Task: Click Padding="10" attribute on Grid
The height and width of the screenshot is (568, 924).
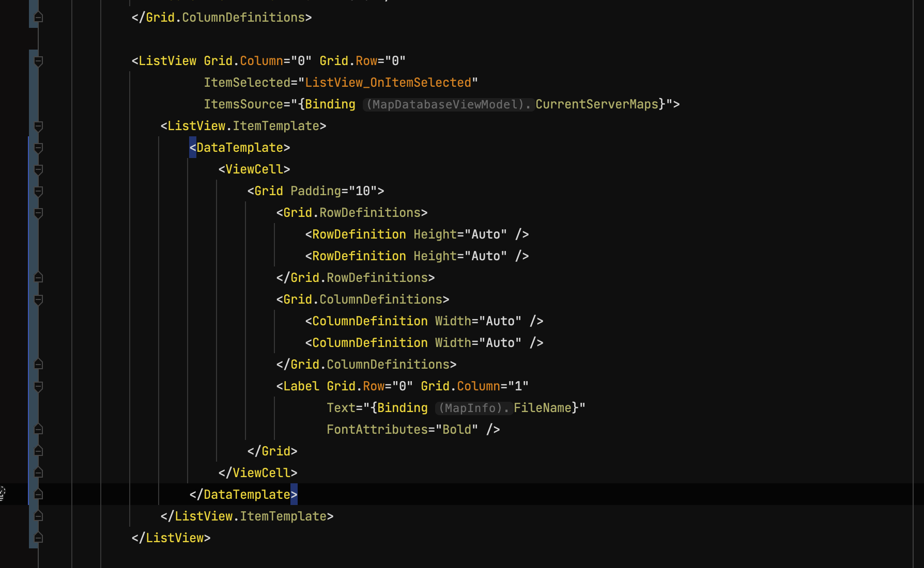Action: pyautogui.click(x=334, y=191)
